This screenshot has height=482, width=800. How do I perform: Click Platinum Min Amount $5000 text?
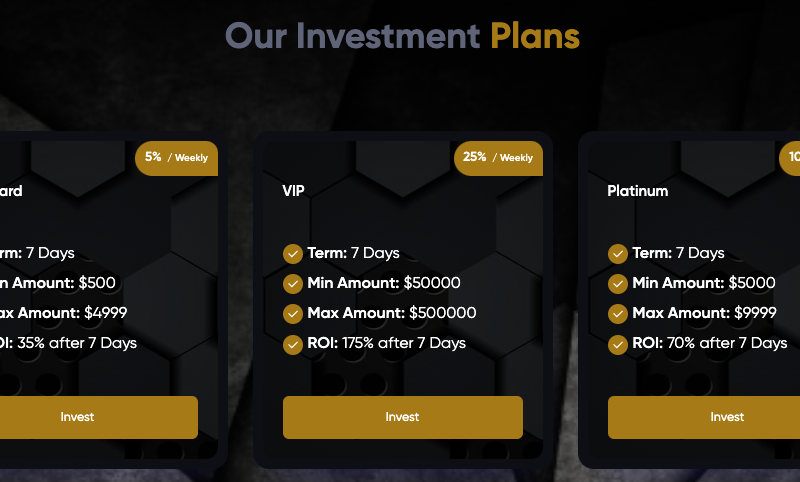pos(703,284)
